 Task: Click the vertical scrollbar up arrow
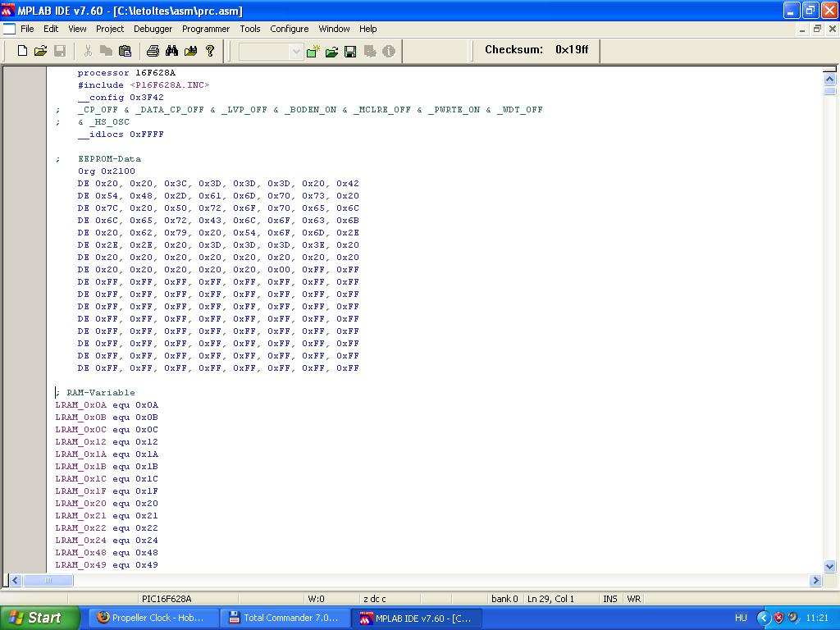(x=829, y=80)
